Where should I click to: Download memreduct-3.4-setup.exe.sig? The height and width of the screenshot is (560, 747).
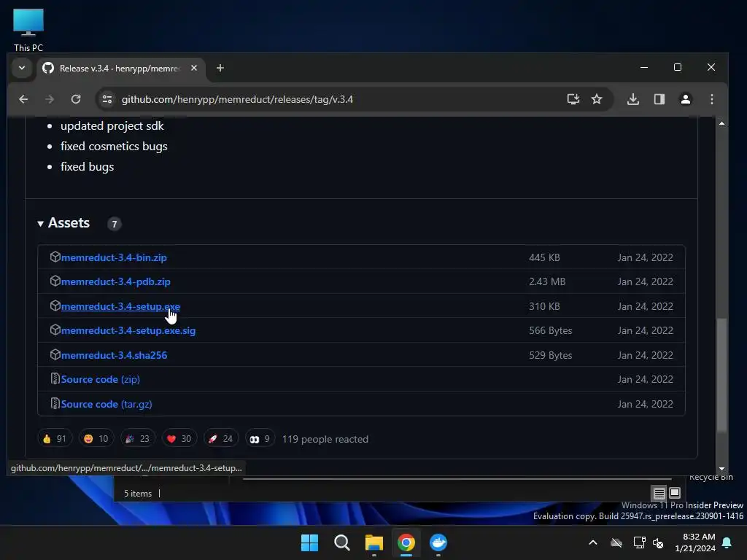[128, 330]
